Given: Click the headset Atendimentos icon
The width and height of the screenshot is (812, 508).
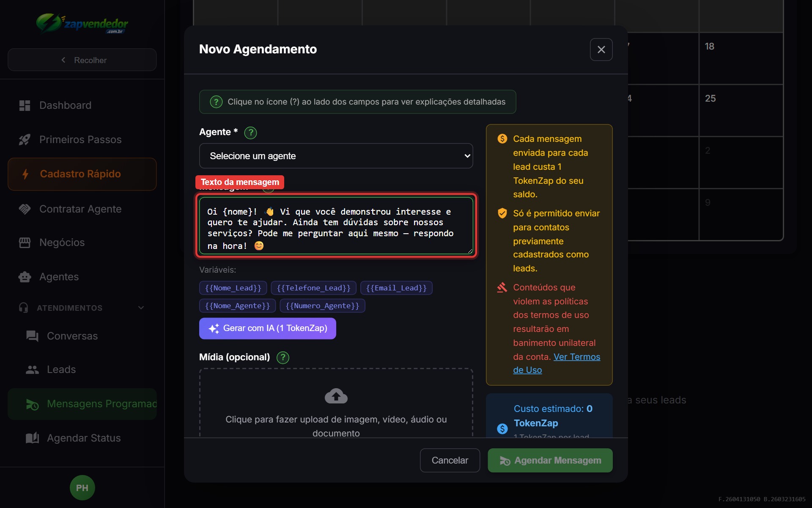Looking at the screenshot, I should pos(24,308).
